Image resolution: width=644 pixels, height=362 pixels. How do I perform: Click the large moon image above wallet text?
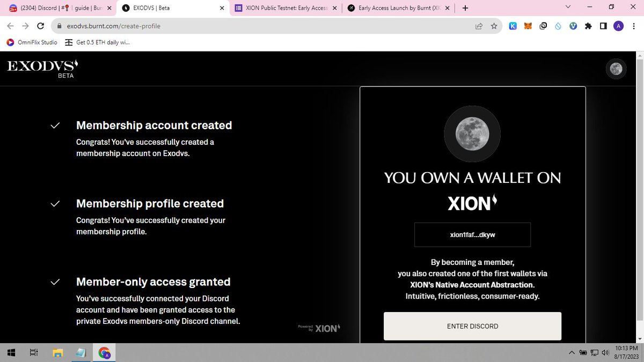coord(472,134)
